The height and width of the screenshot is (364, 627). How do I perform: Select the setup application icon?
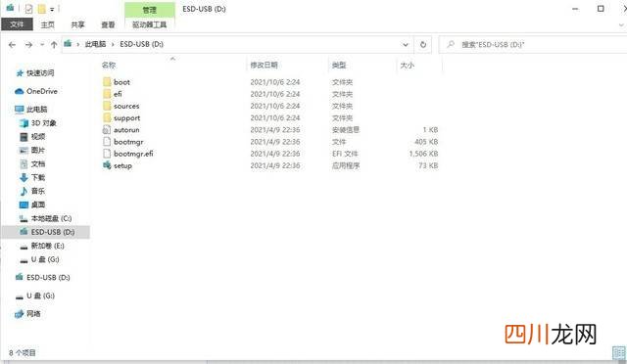[107, 165]
